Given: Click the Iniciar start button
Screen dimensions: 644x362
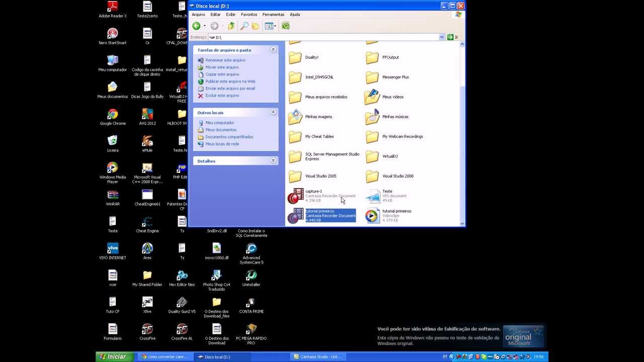Looking at the screenshot, I should 113,356.
